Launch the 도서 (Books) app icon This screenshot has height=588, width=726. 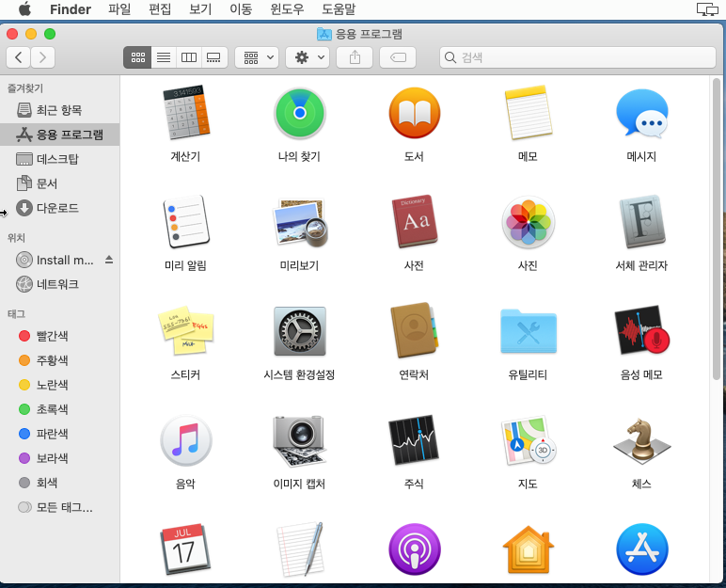(x=414, y=113)
